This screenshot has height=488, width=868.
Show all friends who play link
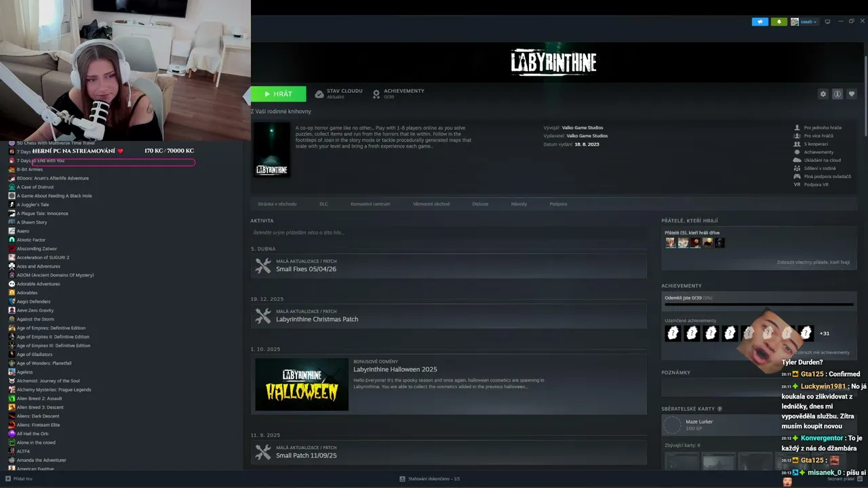coord(813,262)
